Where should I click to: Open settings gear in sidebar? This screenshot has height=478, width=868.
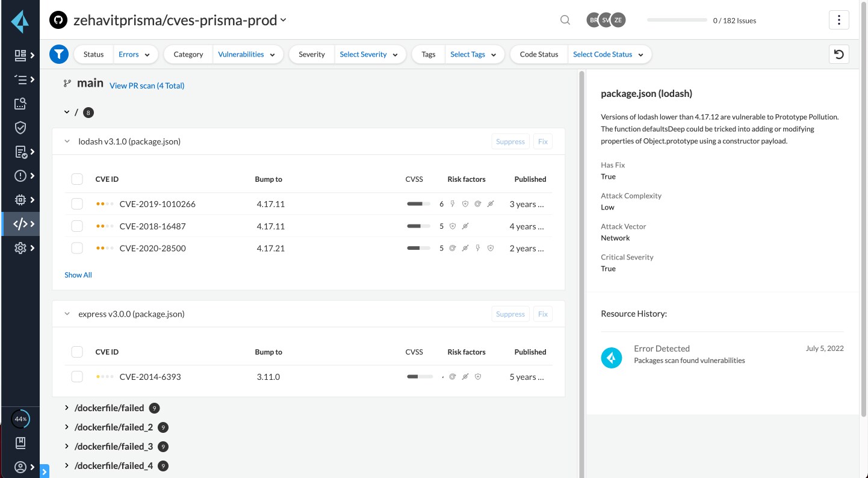20,248
